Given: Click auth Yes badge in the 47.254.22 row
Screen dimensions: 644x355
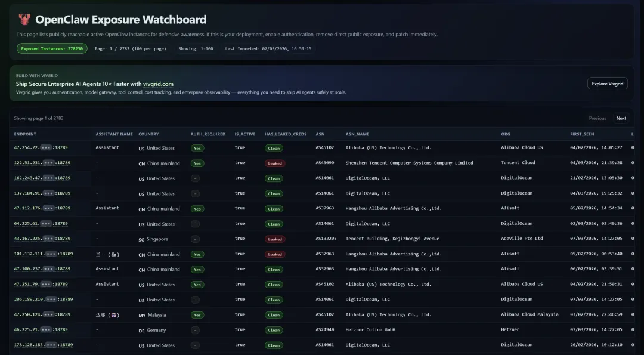Looking at the screenshot, I should (197, 148).
